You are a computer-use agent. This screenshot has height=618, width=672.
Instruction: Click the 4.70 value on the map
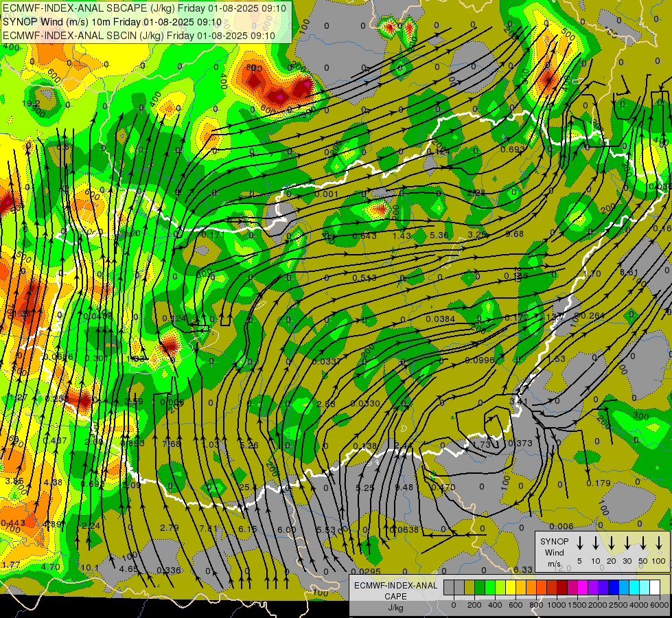coord(51,566)
